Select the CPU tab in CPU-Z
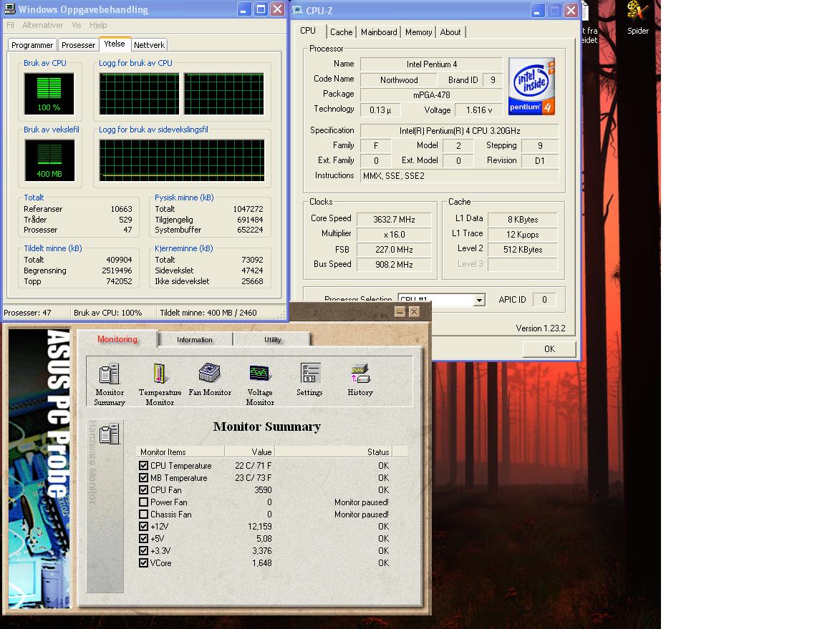 coord(308,31)
